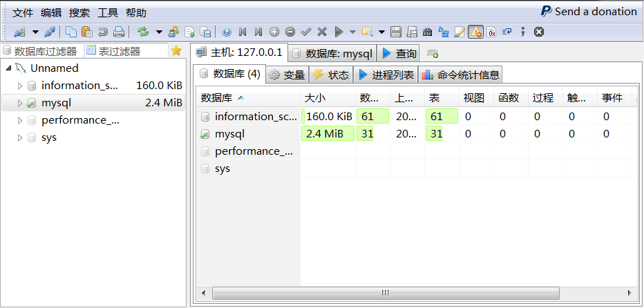The image size is (644, 308).
Task: Click the delete row minus icon
Action: (x=290, y=32)
